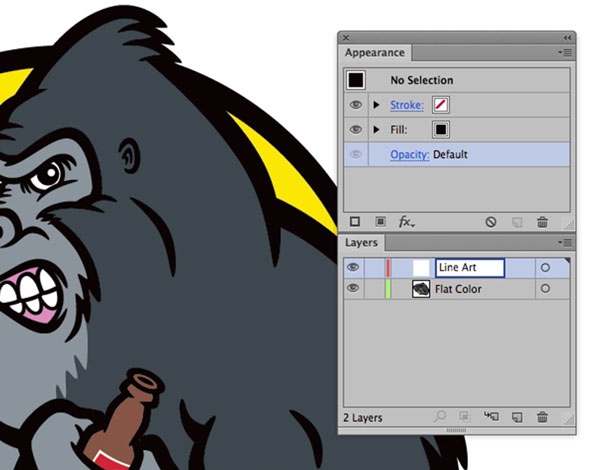The width and height of the screenshot is (600, 470).
Task: Click the Clear Appearance icon
Action: pos(491,222)
